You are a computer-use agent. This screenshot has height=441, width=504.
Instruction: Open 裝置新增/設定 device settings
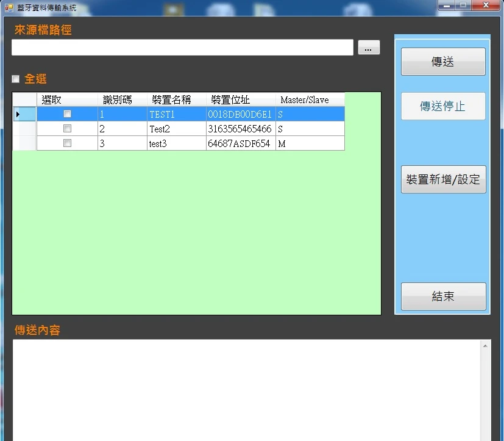tap(443, 179)
